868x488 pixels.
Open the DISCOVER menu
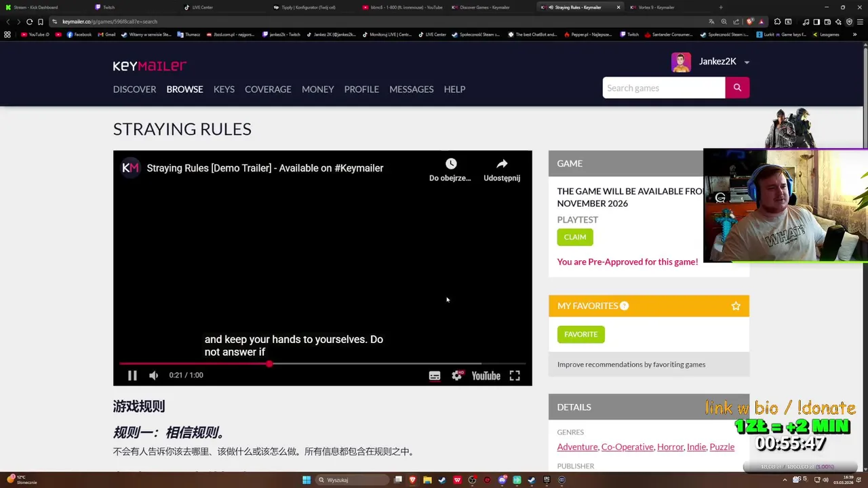coord(134,89)
